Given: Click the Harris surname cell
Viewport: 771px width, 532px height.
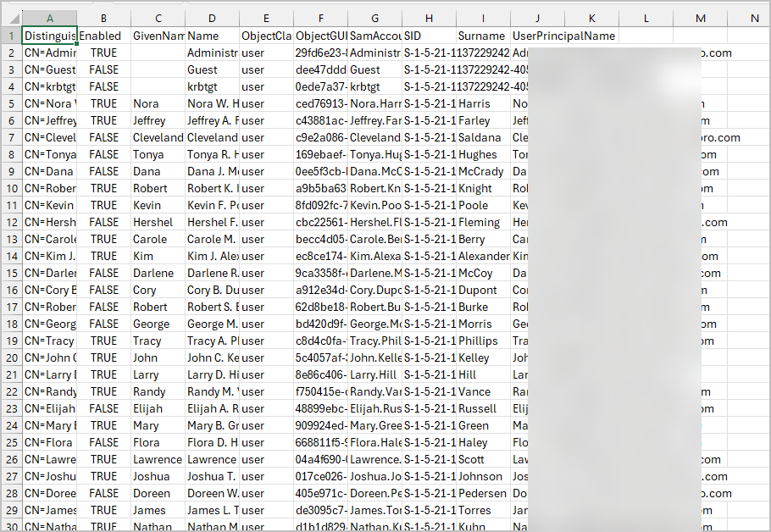Looking at the screenshot, I should click(482, 103).
